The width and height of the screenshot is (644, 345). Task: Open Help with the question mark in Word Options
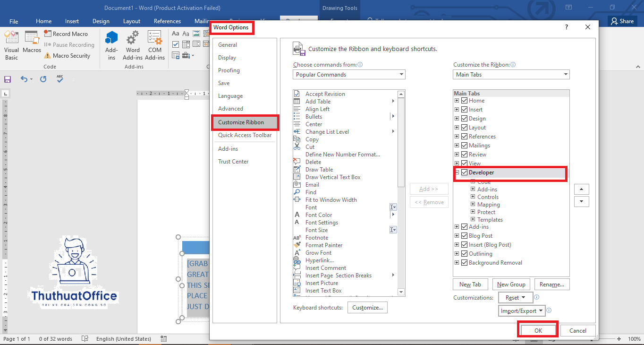pos(567,27)
